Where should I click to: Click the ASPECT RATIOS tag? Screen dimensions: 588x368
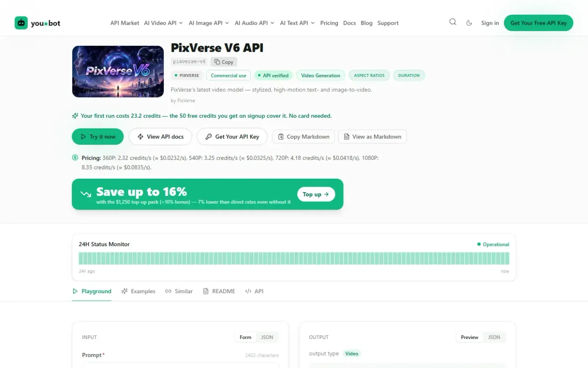click(x=369, y=76)
